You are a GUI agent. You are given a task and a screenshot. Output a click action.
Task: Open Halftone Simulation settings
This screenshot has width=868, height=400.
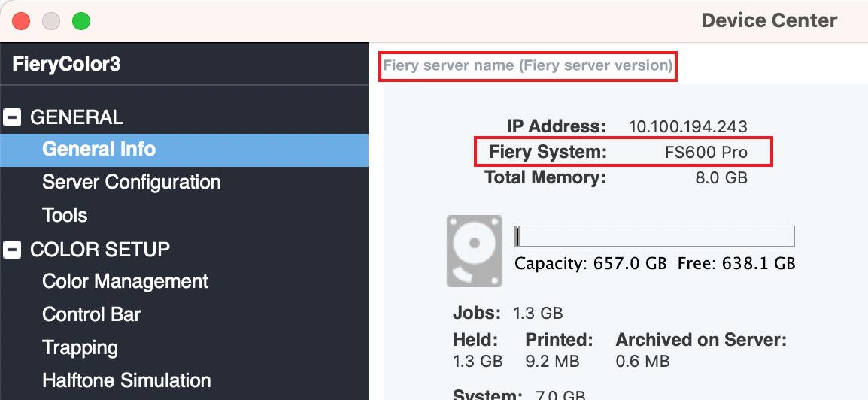[126, 380]
